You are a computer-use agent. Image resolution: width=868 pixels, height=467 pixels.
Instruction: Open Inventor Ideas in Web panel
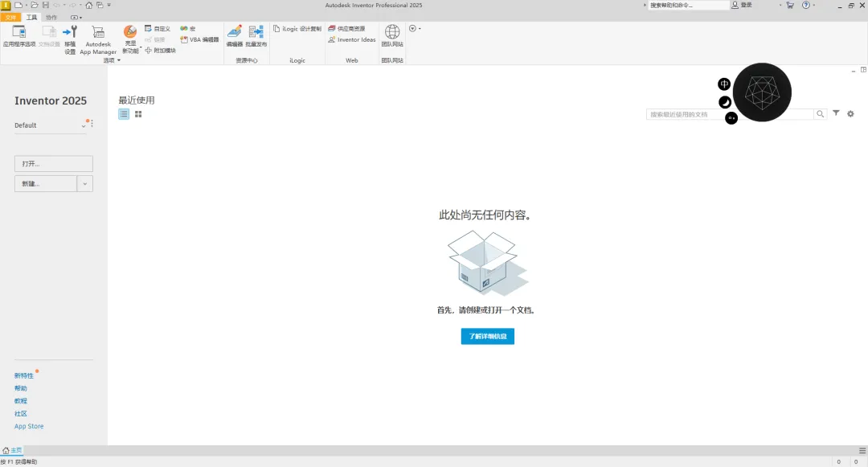pyautogui.click(x=351, y=40)
